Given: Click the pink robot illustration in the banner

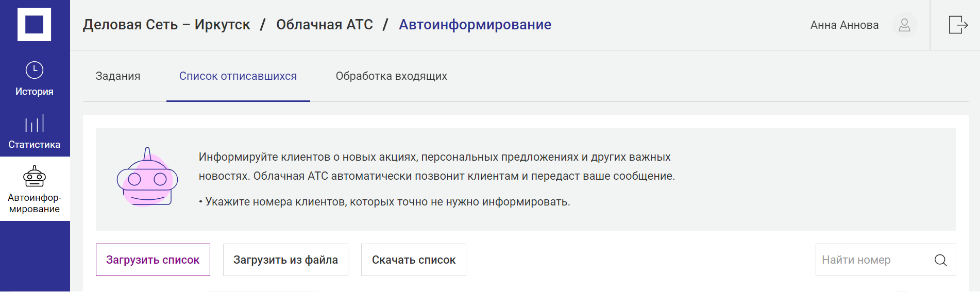Looking at the screenshot, I should pos(147,178).
